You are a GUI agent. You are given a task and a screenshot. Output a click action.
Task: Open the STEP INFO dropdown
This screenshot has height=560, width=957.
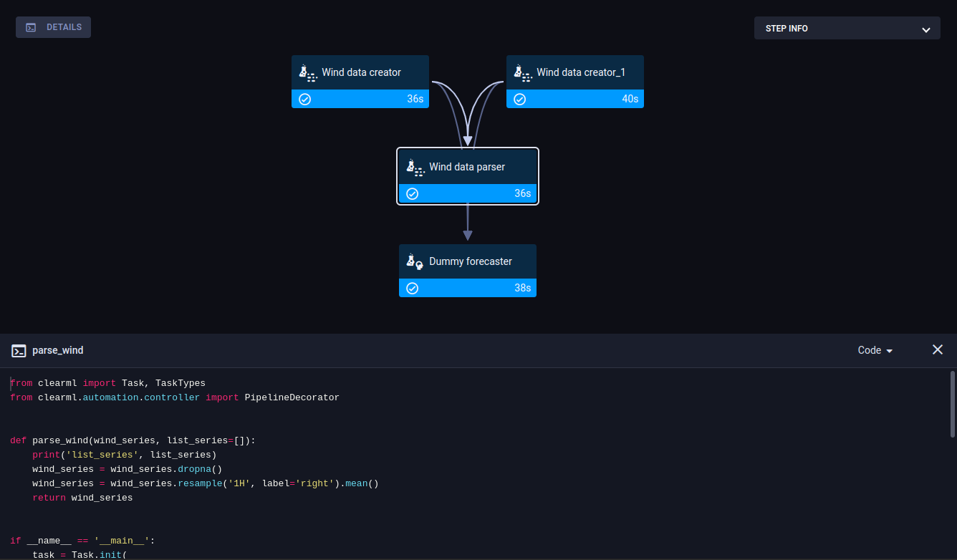(x=846, y=28)
